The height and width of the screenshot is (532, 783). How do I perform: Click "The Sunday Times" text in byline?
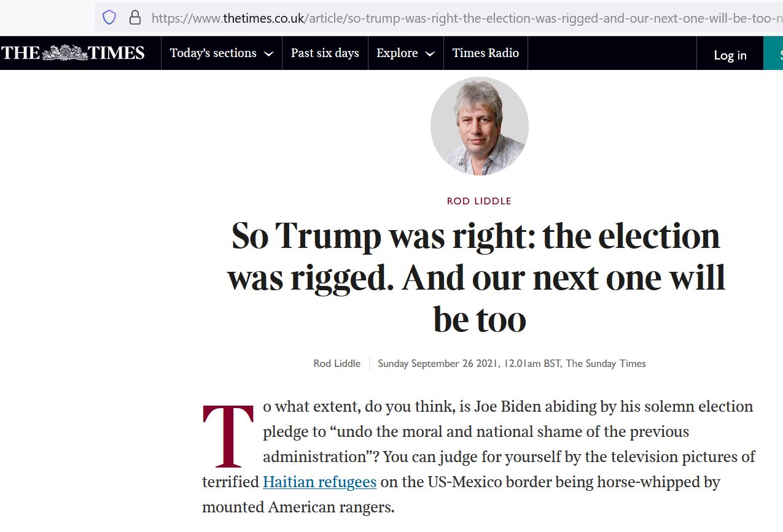pyautogui.click(x=606, y=363)
